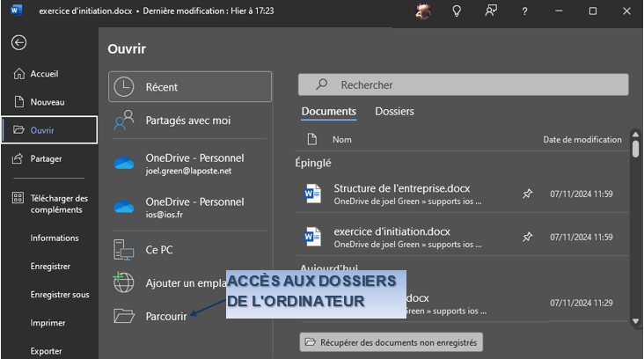Open the question mark help icon

pos(524,11)
